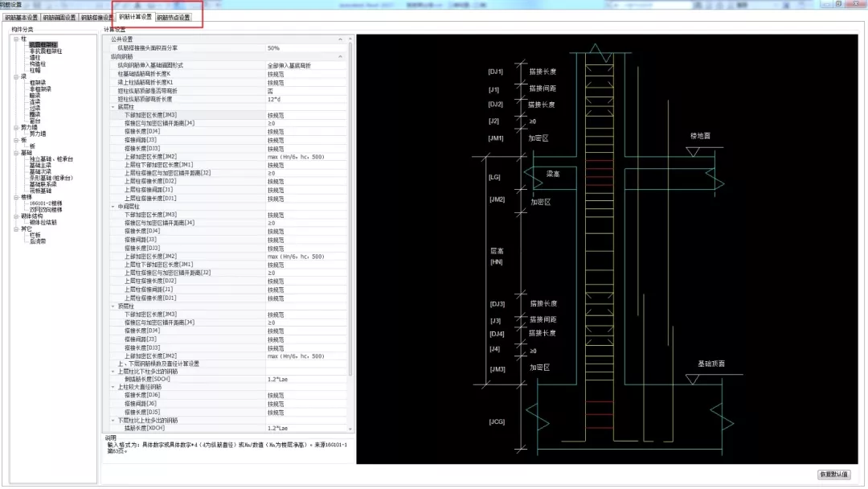Collapse the 梁 category in the tree
This screenshot has width=868, height=489.
click(15, 76)
